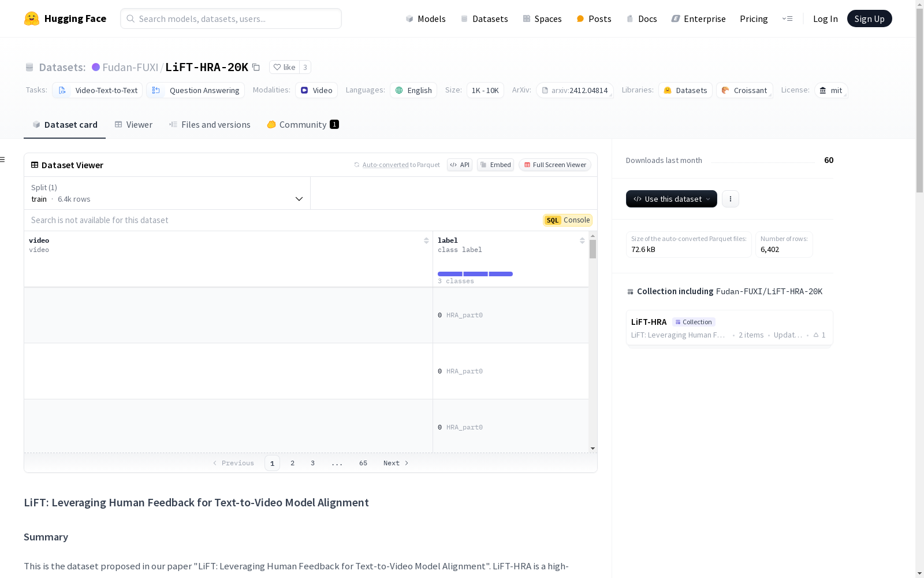Viewport: 924px width, 578px height.
Task: Open the API panel of dataset viewer
Action: pos(460,165)
